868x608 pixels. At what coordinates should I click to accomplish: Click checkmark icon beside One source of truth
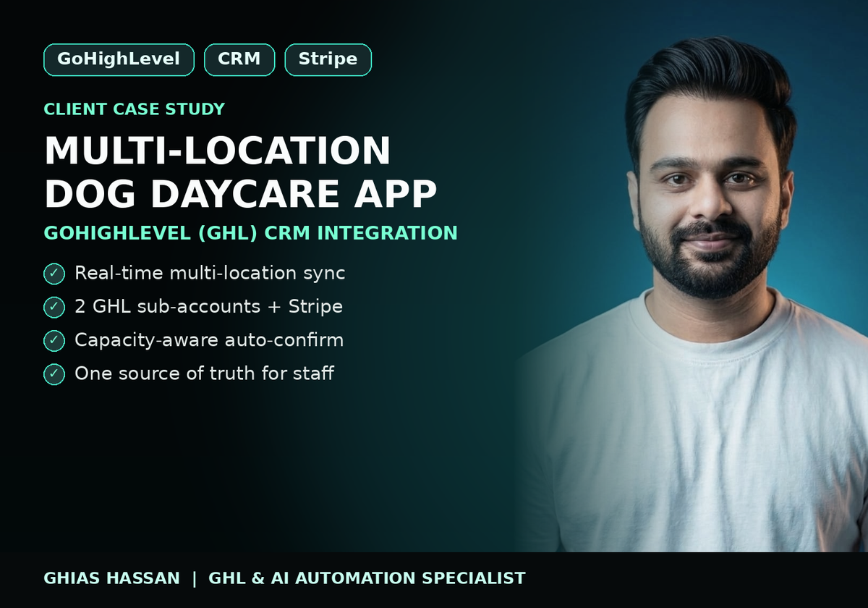tap(54, 373)
